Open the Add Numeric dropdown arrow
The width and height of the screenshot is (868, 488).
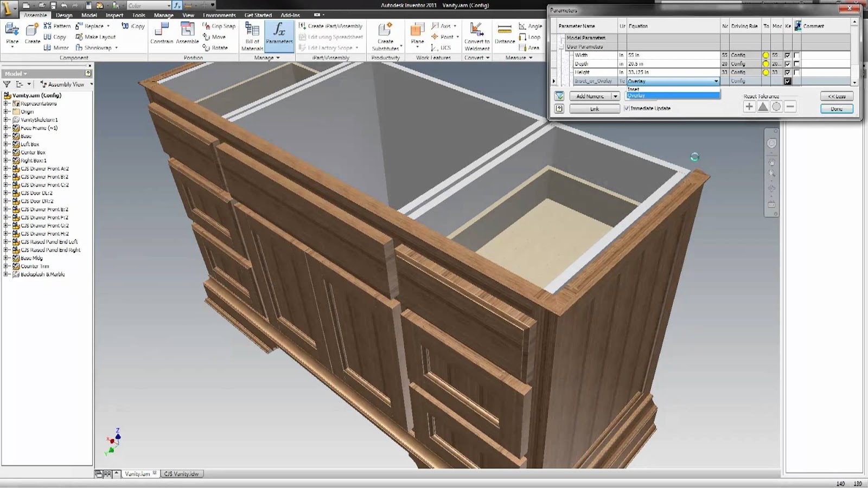[x=615, y=96]
